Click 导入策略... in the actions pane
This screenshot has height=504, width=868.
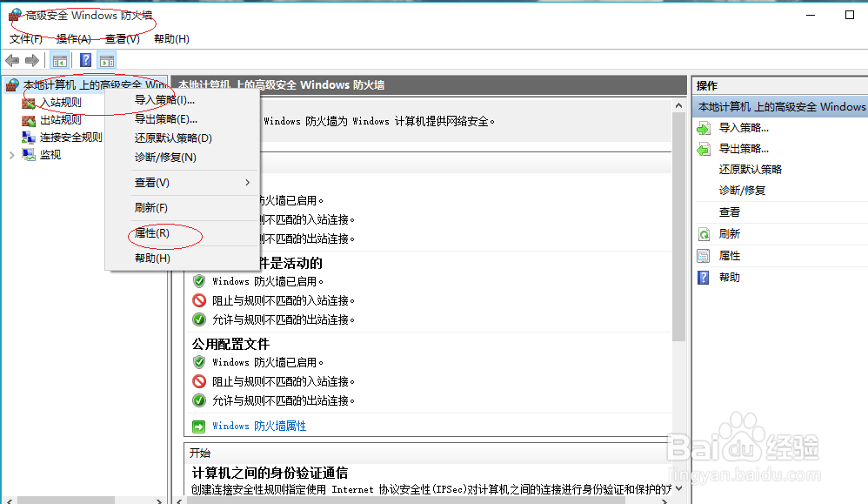click(744, 128)
